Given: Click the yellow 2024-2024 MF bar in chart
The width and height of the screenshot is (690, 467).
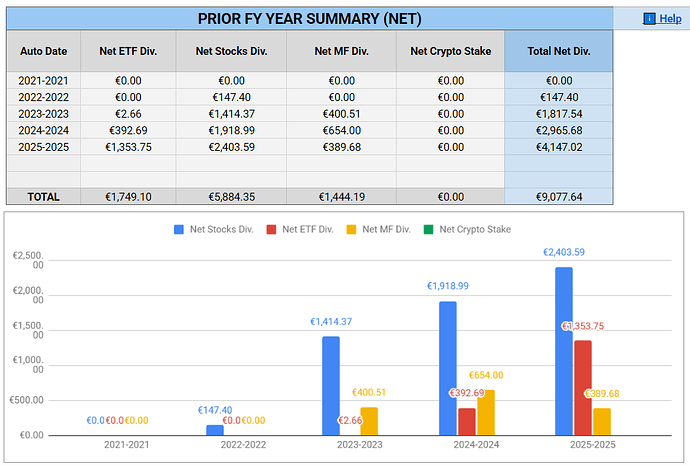Looking at the screenshot, I should (x=486, y=411).
